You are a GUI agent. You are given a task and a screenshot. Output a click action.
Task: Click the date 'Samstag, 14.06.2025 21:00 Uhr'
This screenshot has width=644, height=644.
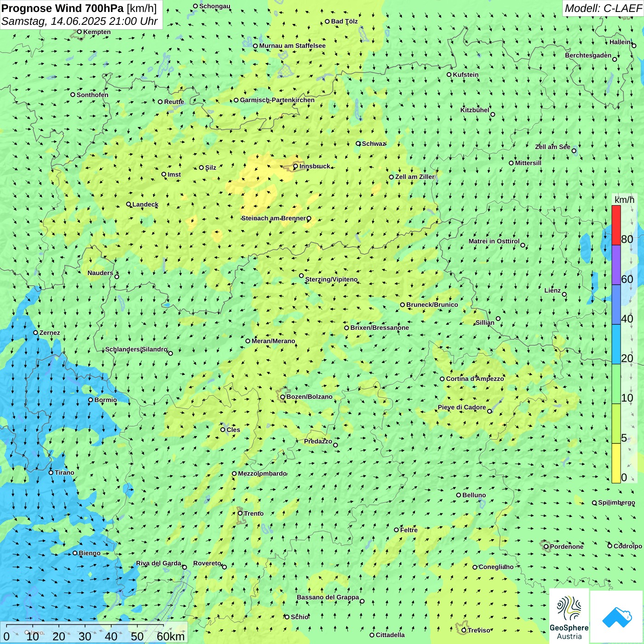click(80, 21)
